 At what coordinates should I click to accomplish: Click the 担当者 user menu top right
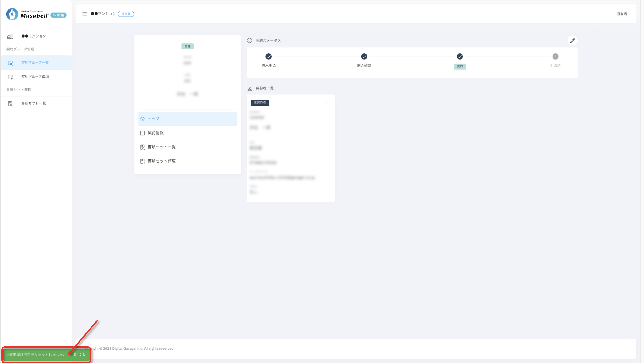click(621, 14)
